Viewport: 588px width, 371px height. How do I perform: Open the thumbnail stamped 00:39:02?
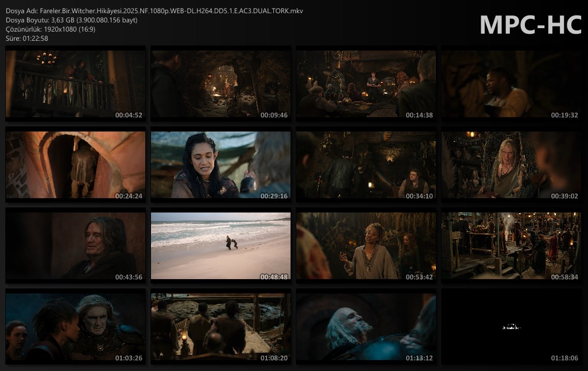[511, 165]
